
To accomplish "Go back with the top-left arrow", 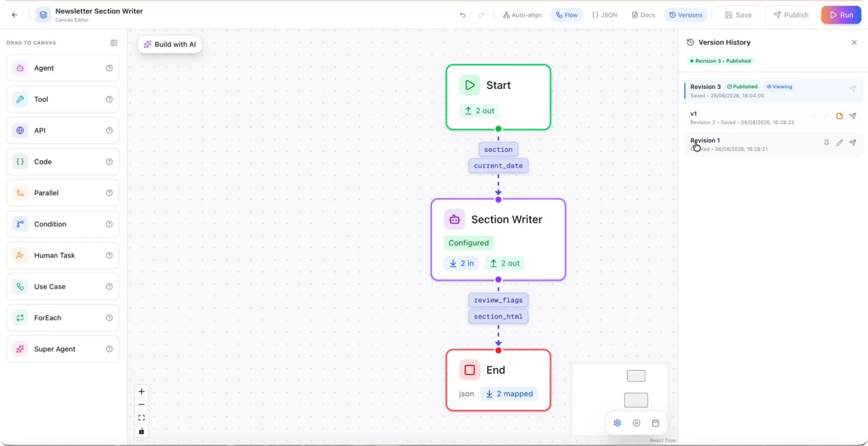I will (x=15, y=15).
